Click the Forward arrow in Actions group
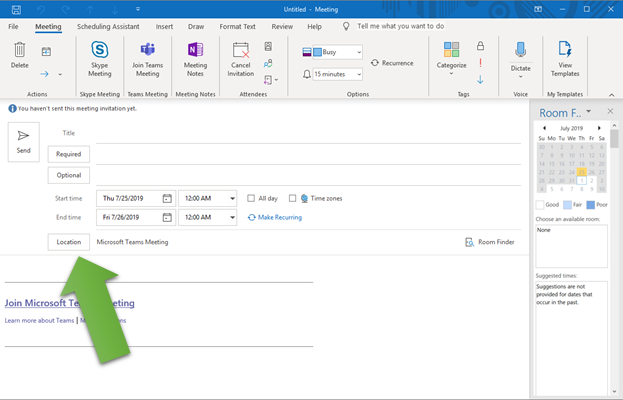 click(x=44, y=74)
